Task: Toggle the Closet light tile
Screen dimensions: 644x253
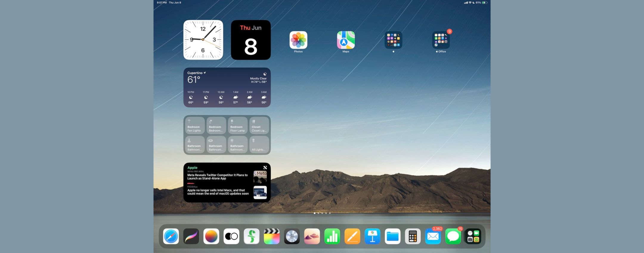Action: [259, 125]
